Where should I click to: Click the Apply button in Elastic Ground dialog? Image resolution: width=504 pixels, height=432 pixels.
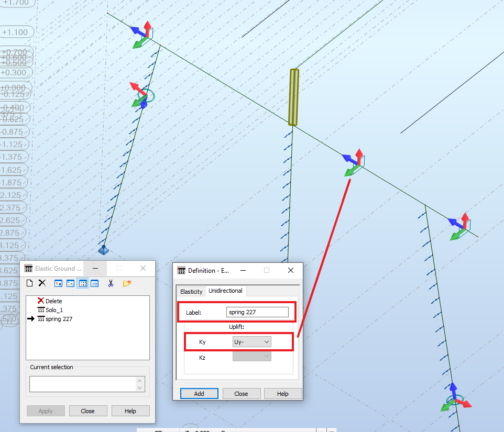pyautogui.click(x=46, y=411)
